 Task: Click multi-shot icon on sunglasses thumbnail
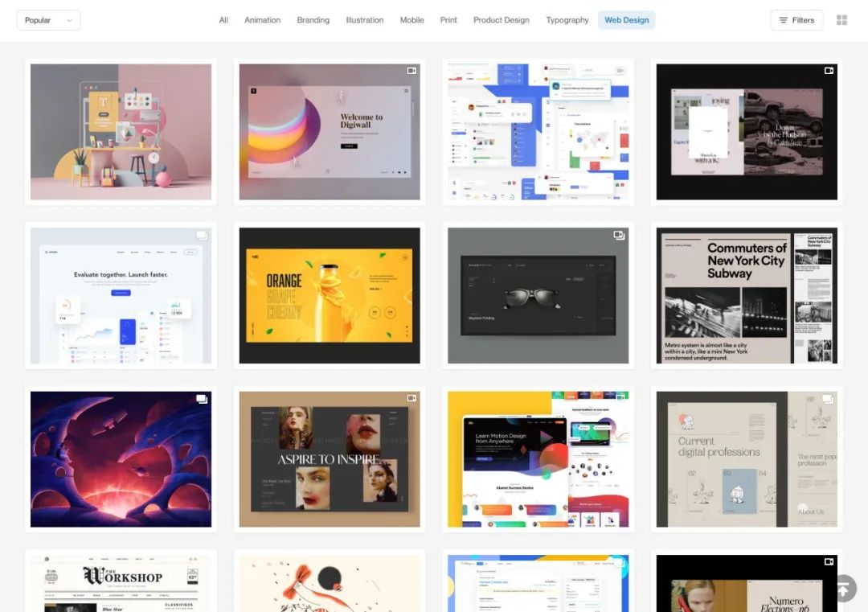tap(620, 236)
